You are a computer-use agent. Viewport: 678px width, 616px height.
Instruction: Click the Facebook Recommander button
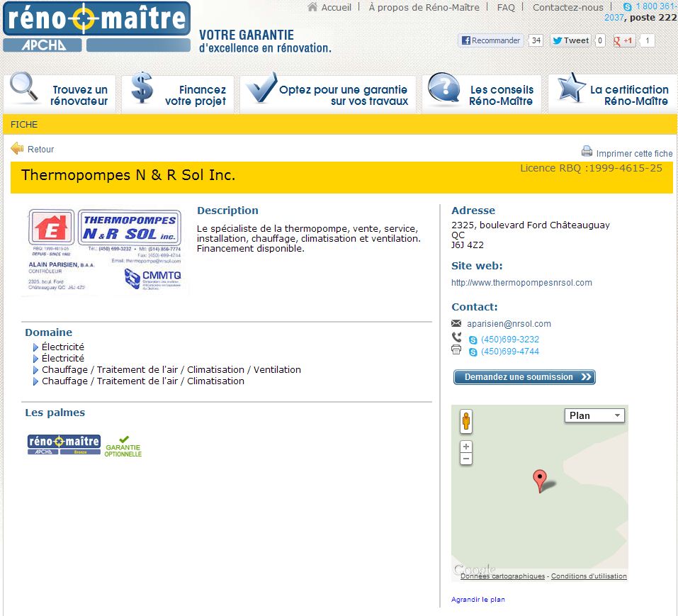(x=491, y=40)
